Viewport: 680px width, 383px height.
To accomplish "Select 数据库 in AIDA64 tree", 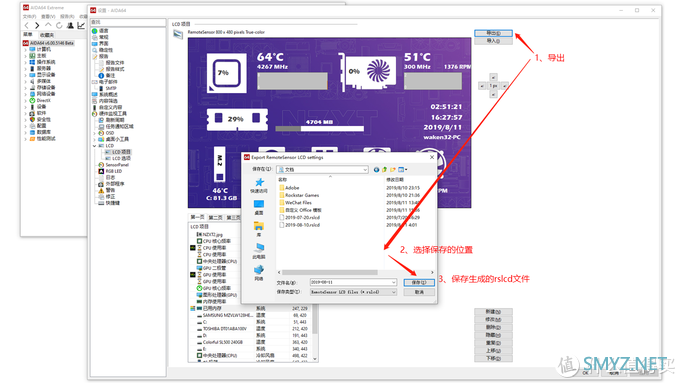I will [43, 132].
